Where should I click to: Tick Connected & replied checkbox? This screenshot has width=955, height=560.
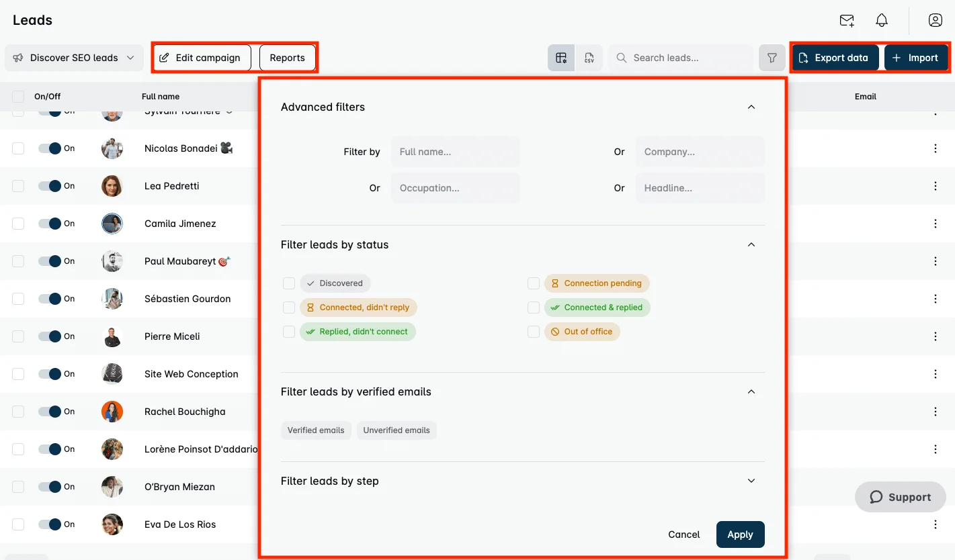(x=534, y=308)
